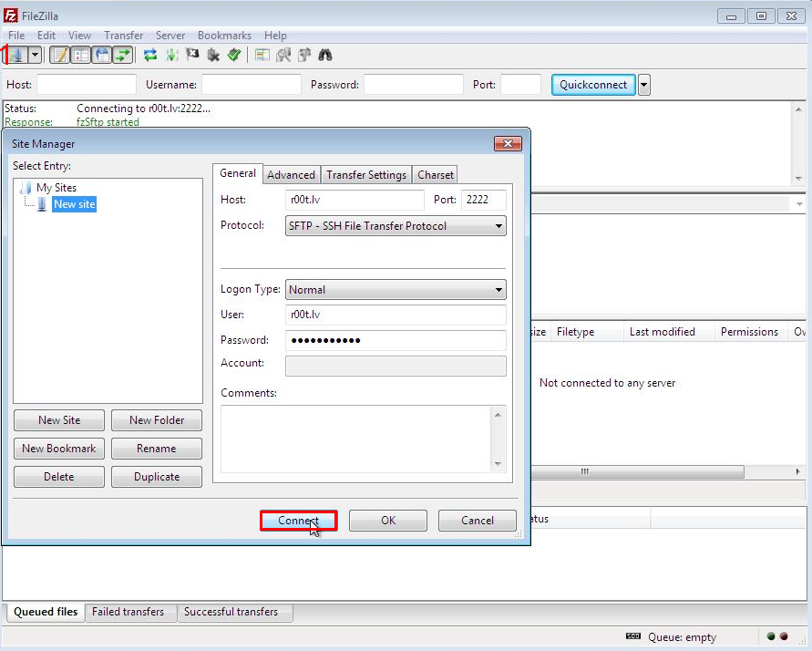Click the Disconnect from server icon
The image size is (812, 651).
pos(213,55)
